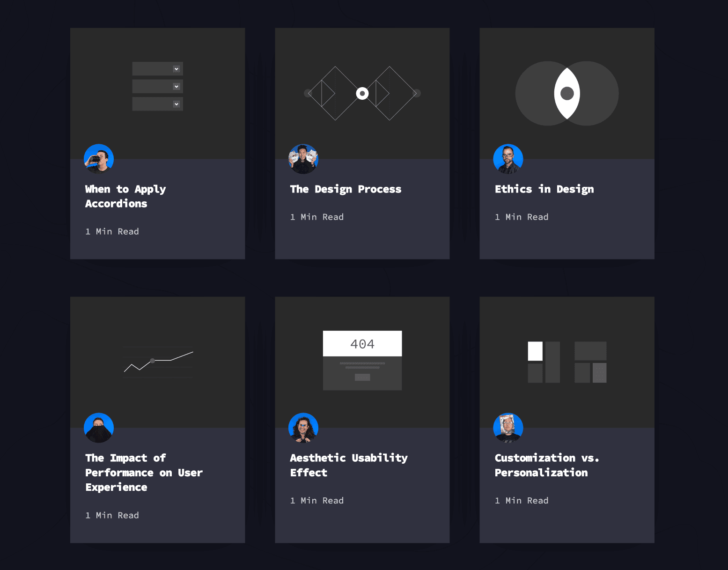Select the author avatar on The Design Process card
This screenshot has height=570, width=728.
(x=303, y=158)
